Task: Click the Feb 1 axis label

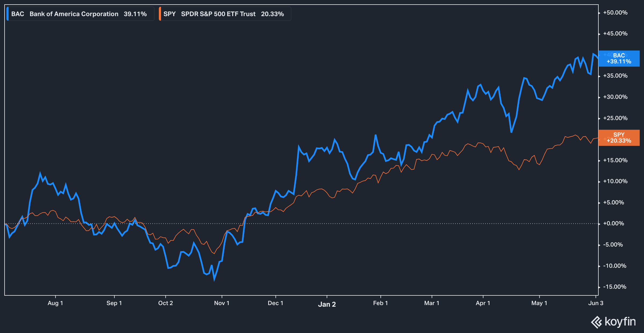Action: tap(380, 303)
